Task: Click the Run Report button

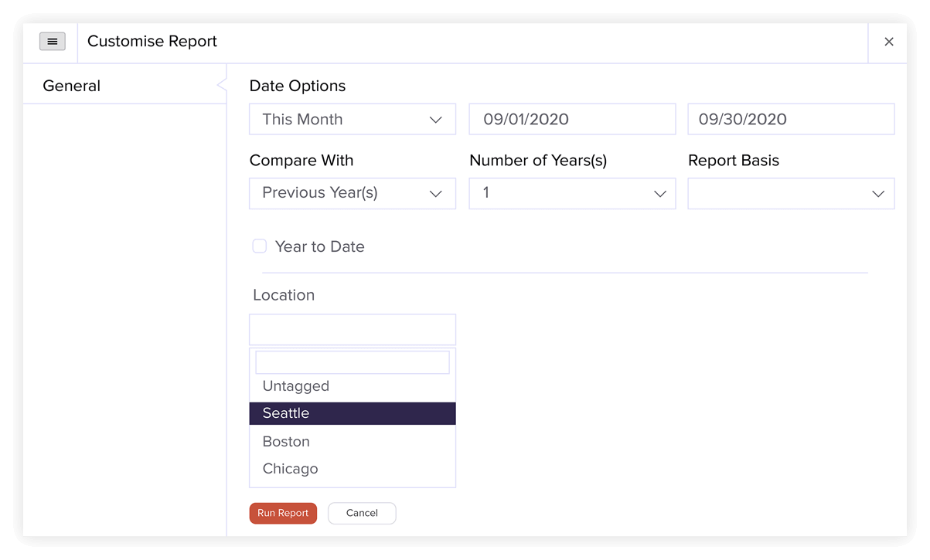Action: [283, 513]
